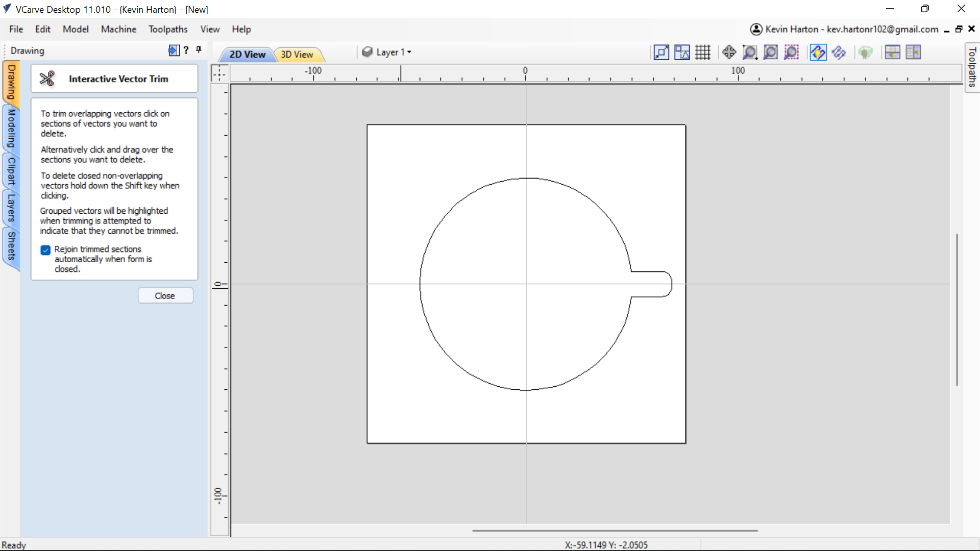Open the Toolpaths menu
980x551 pixels.
167,29
